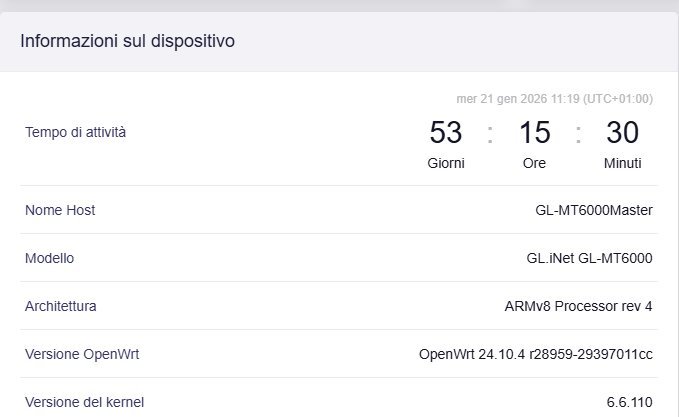
Task: Click the ARMv8 Processor rev 4 value
Action: [578, 306]
